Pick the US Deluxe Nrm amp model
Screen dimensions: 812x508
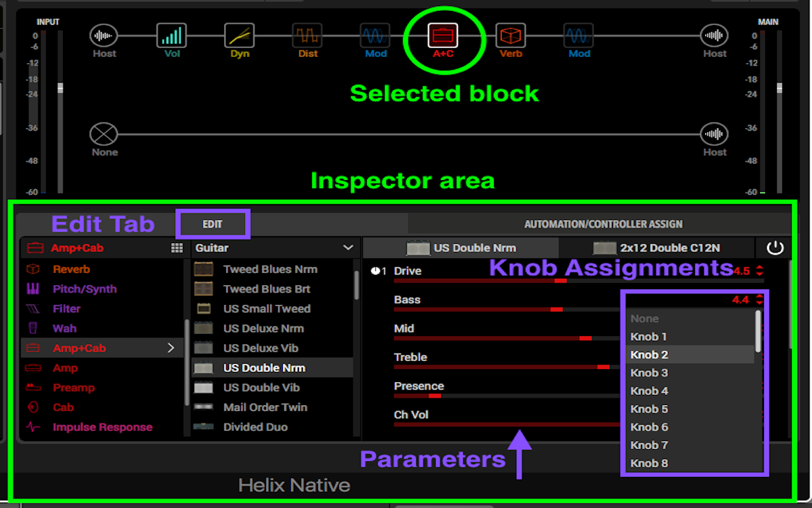pyautogui.click(x=272, y=329)
